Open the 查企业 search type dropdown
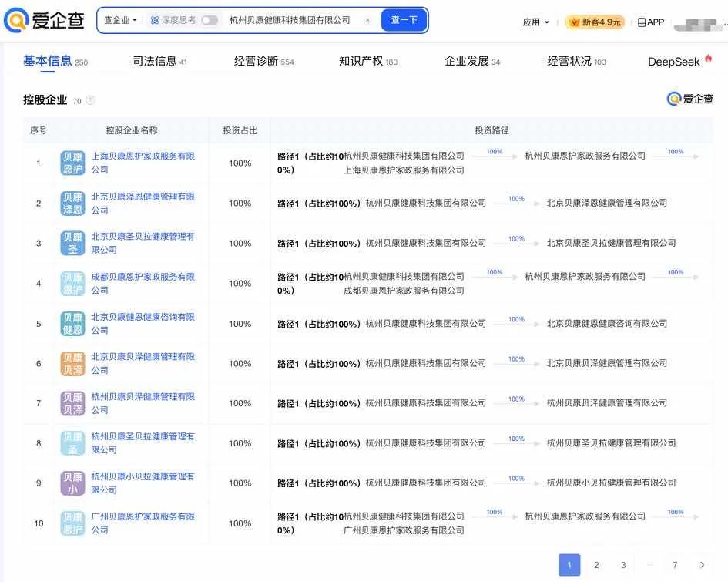This screenshot has height=582, width=728. (119, 21)
